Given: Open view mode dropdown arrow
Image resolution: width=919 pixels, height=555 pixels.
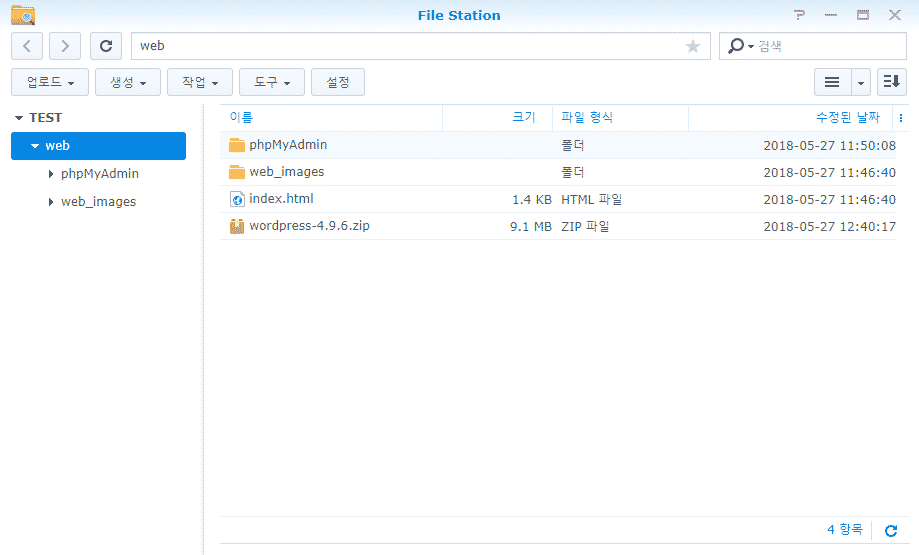Looking at the screenshot, I should click(x=860, y=82).
